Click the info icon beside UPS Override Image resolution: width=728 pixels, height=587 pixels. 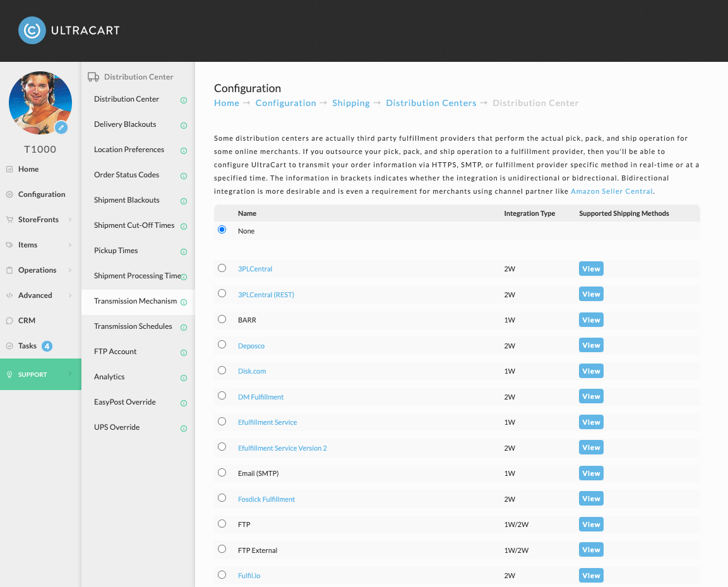click(184, 429)
